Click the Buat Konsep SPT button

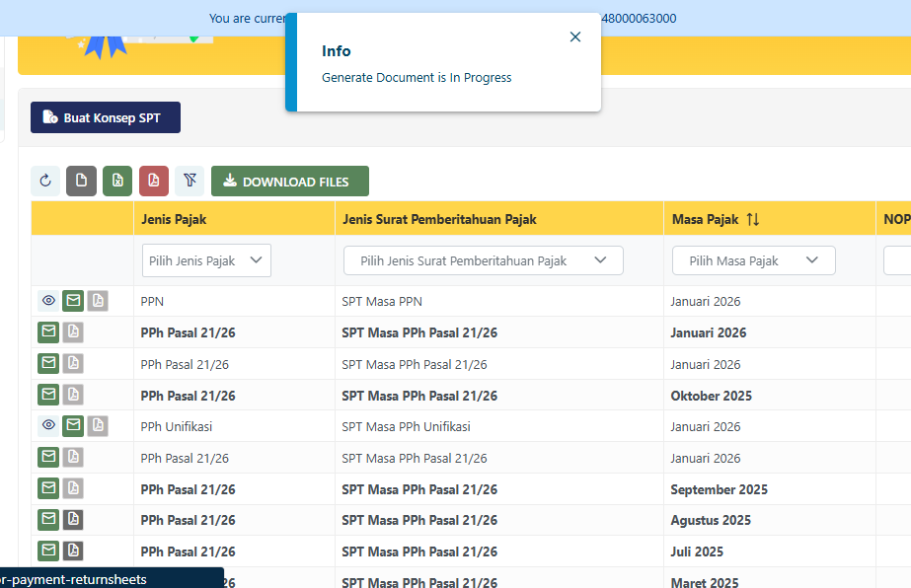tap(106, 117)
